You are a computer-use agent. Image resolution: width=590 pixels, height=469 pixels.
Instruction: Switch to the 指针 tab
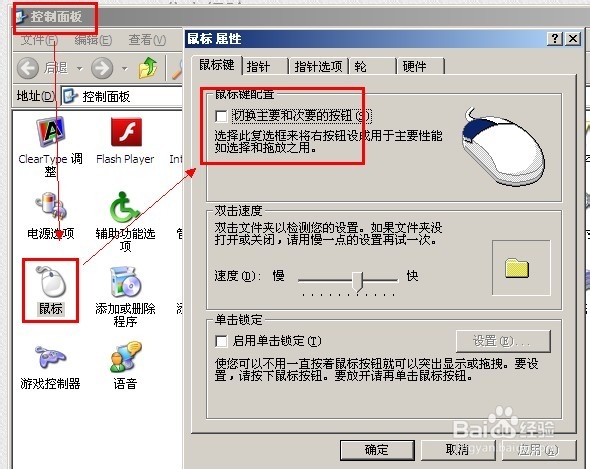pyautogui.click(x=265, y=66)
